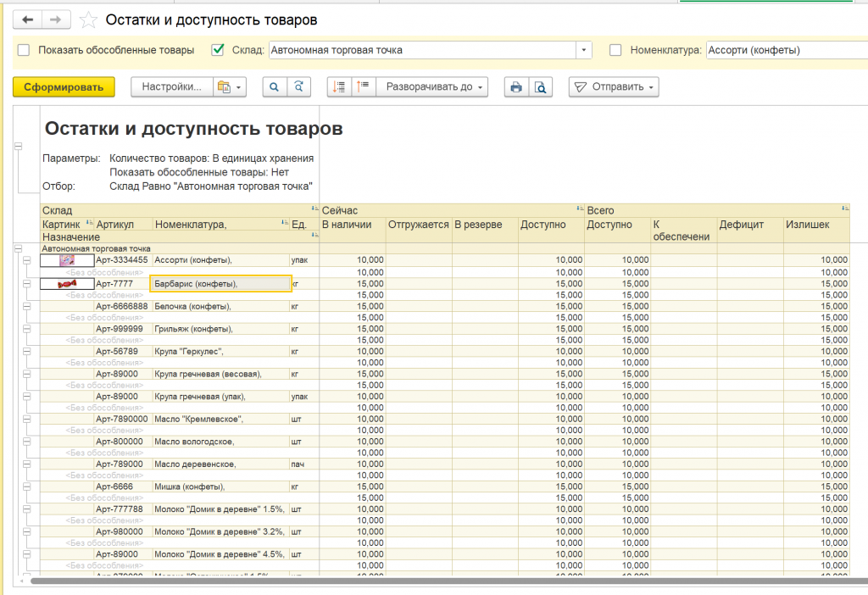The width and height of the screenshot is (868, 595).
Task: Enable 'Показать обособленные товары' checkbox
Action: pyautogui.click(x=24, y=50)
